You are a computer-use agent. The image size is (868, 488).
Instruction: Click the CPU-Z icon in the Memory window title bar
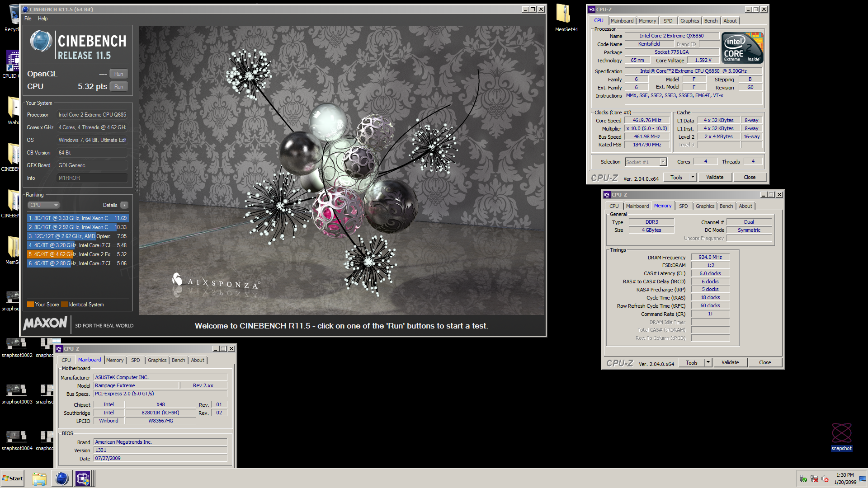tap(607, 195)
